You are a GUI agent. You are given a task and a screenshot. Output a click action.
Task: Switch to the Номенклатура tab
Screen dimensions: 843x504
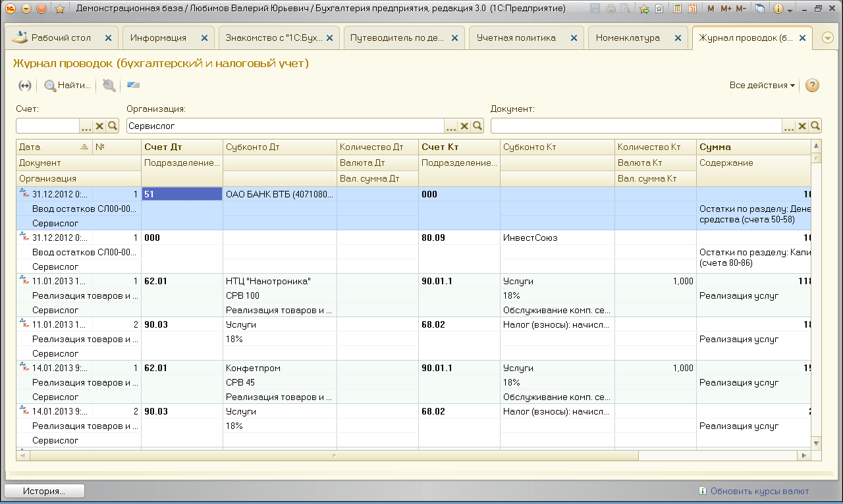(627, 38)
